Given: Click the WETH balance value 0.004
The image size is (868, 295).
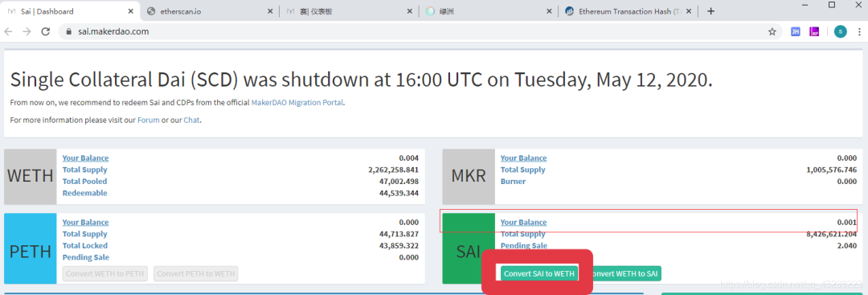Looking at the screenshot, I should point(409,158).
